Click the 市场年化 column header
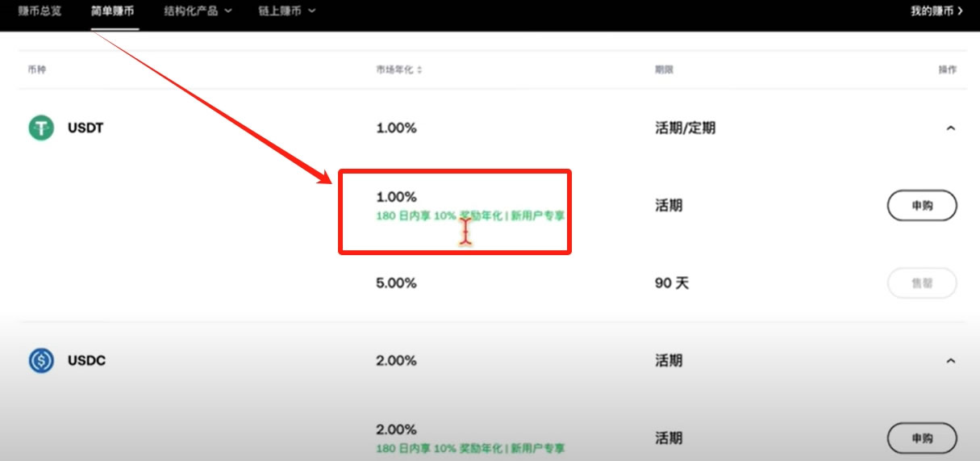This screenshot has width=980, height=461. 394,70
